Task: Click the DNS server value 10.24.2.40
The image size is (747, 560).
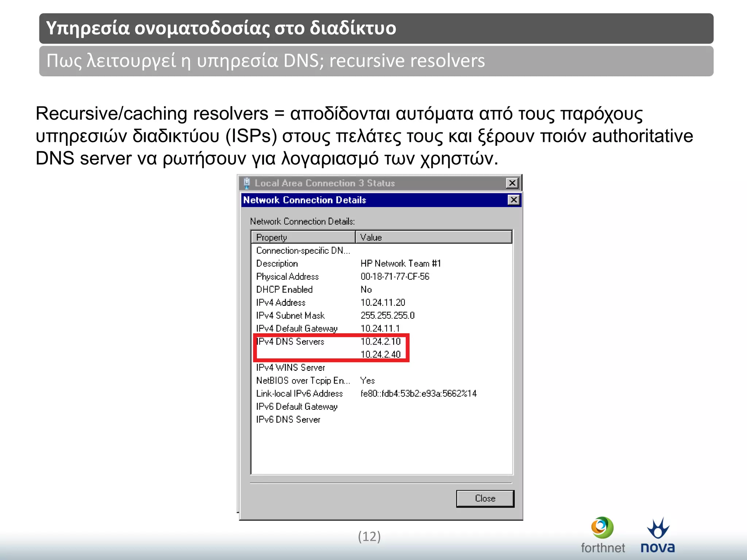Action: pyautogui.click(x=380, y=354)
